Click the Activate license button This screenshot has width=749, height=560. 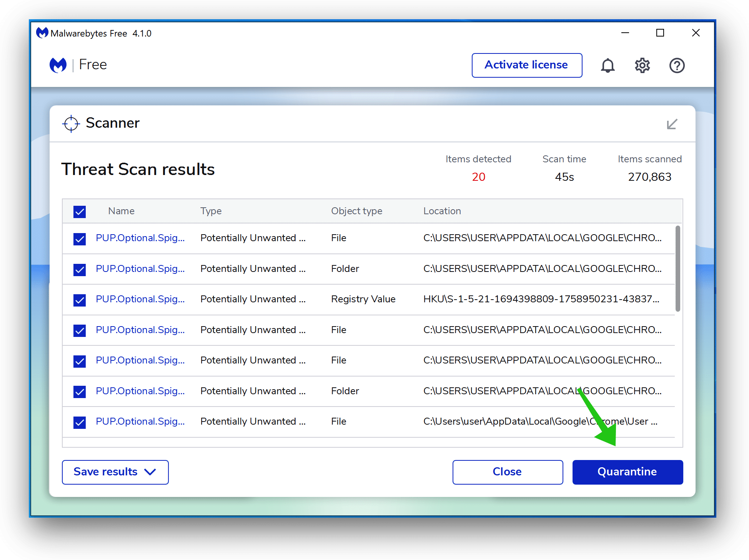(526, 65)
